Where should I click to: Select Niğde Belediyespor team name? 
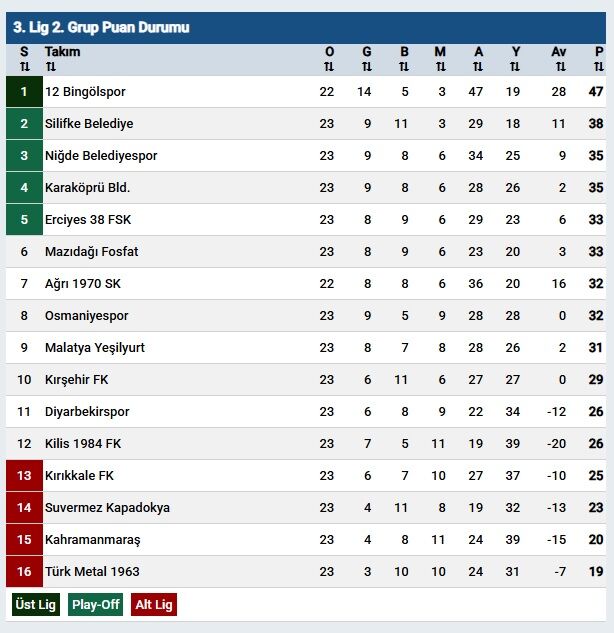101,156
